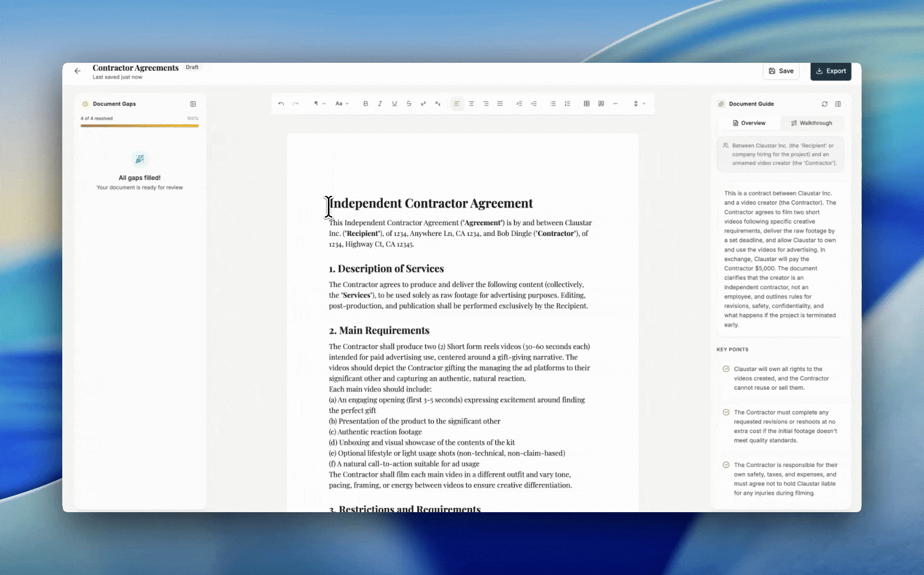Open the line spacing dropdown
The height and width of the screenshot is (575, 924).
click(x=639, y=104)
